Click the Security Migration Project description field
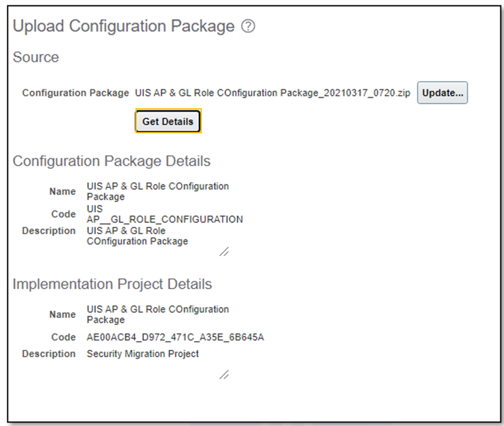This screenshot has width=504, height=426. [x=158, y=364]
